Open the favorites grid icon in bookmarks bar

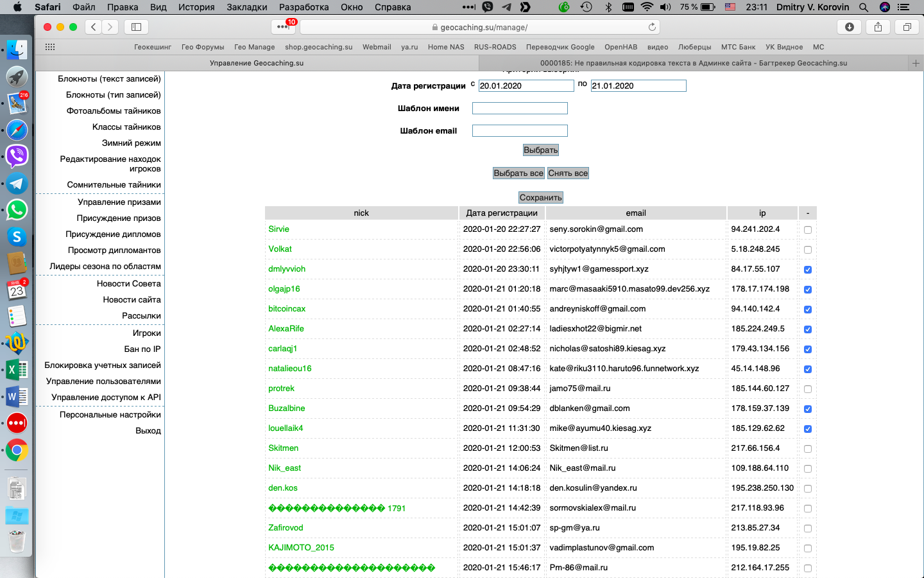point(50,47)
